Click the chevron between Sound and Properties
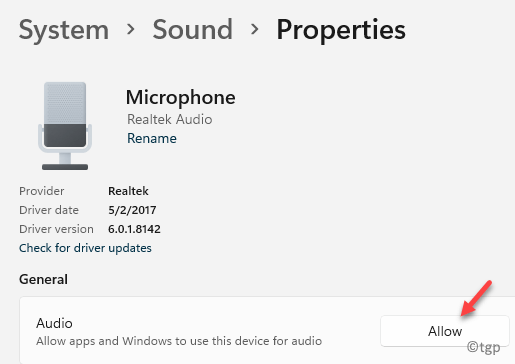 (255, 29)
